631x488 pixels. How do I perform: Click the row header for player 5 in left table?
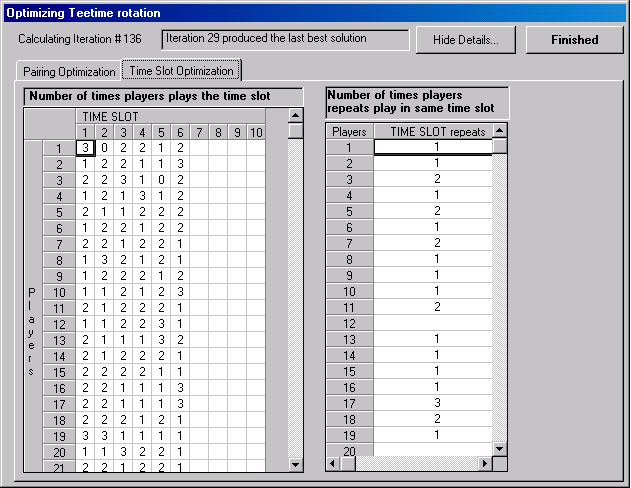pyautogui.click(x=59, y=212)
